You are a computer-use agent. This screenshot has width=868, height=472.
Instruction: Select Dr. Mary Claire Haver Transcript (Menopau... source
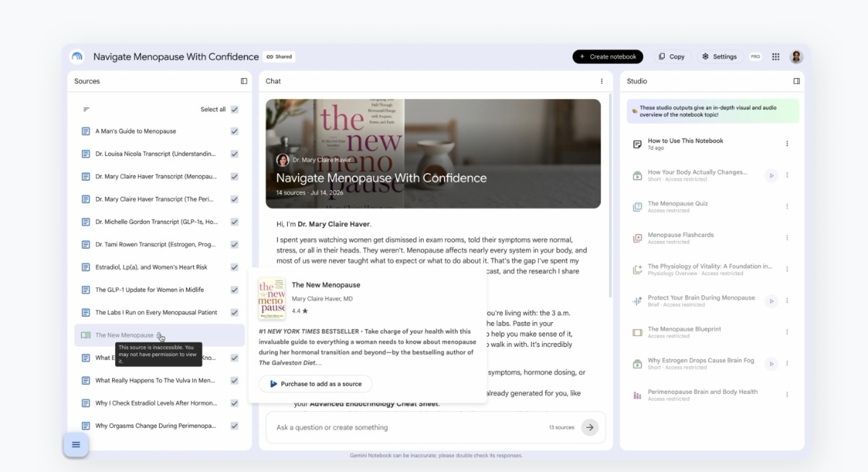tap(156, 177)
